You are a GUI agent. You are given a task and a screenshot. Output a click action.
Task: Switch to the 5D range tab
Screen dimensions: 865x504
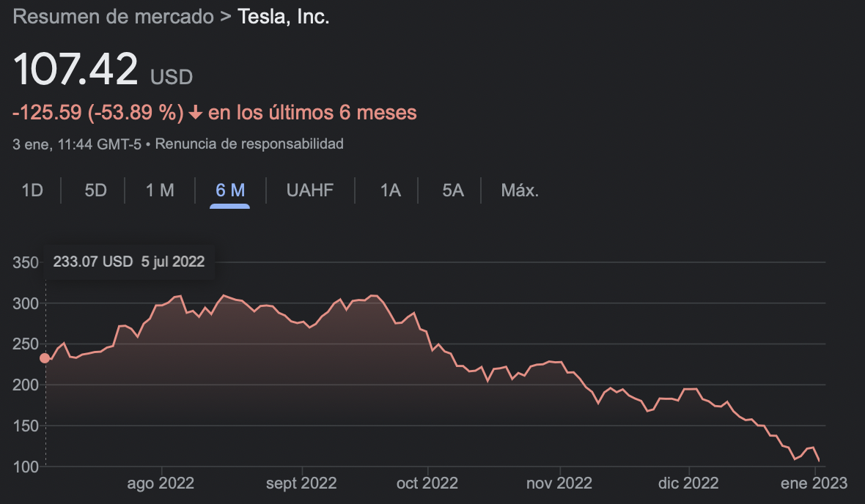pos(95,190)
